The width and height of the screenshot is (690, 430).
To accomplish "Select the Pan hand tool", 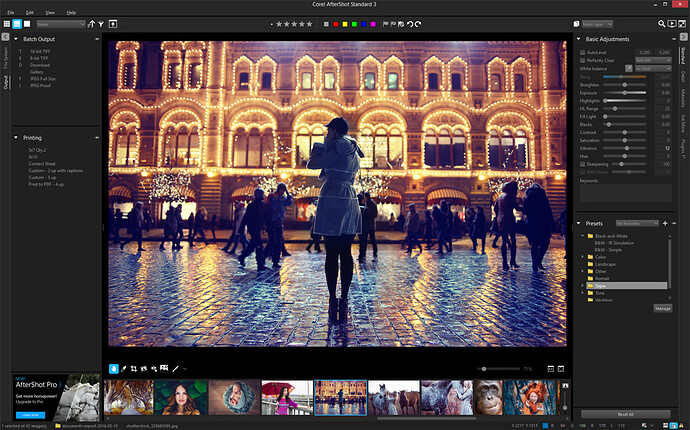I will click(x=114, y=368).
